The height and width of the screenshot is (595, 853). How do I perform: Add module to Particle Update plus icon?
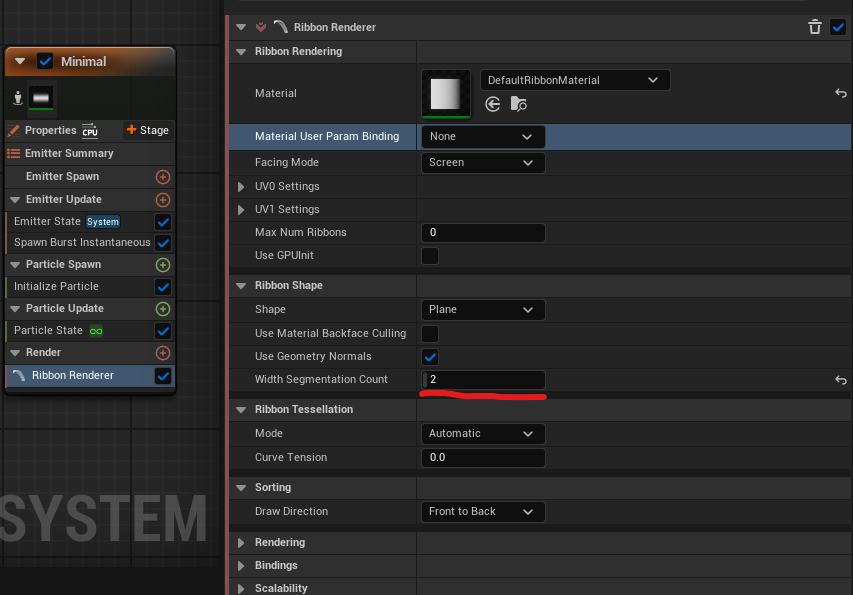(163, 309)
